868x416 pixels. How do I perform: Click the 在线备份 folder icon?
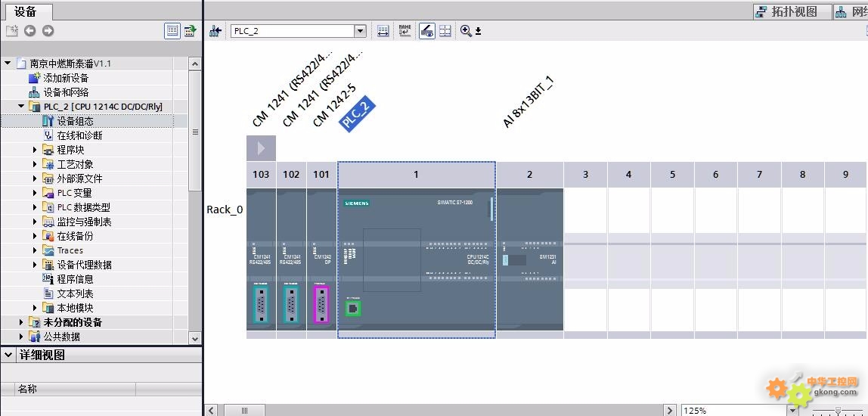[48, 236]
